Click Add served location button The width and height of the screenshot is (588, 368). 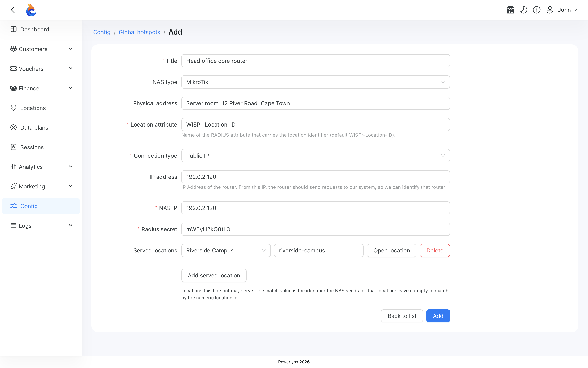214,275
